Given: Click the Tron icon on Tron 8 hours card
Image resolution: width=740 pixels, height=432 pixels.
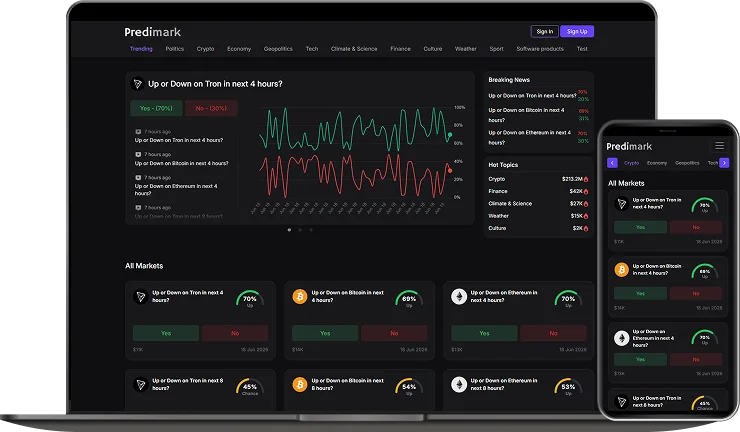Looking at the screenshot, I should coord(141,384).
